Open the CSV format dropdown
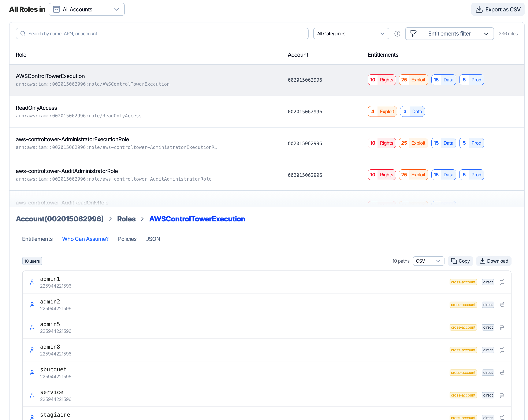Viewport: 528px width, 420px height. pos(428,261)
